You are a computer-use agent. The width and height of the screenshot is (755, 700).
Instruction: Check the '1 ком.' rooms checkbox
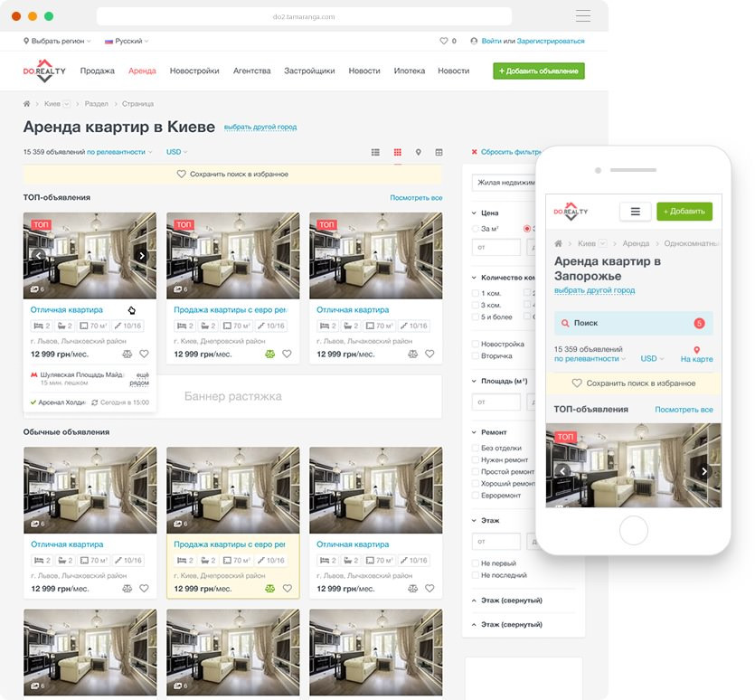[x=476, y=293]
